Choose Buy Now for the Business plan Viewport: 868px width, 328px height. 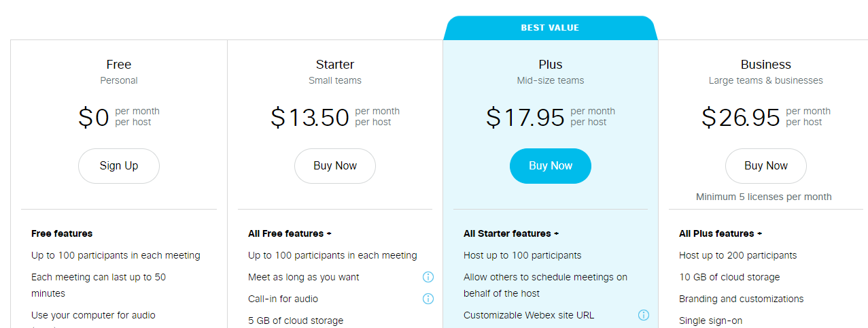[766, 166]
